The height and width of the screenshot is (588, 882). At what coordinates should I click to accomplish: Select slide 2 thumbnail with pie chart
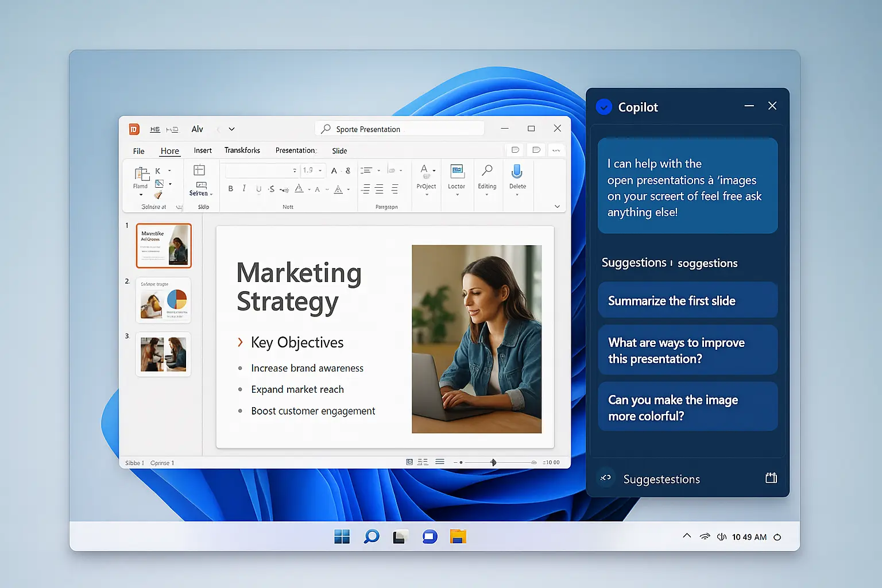164,300
